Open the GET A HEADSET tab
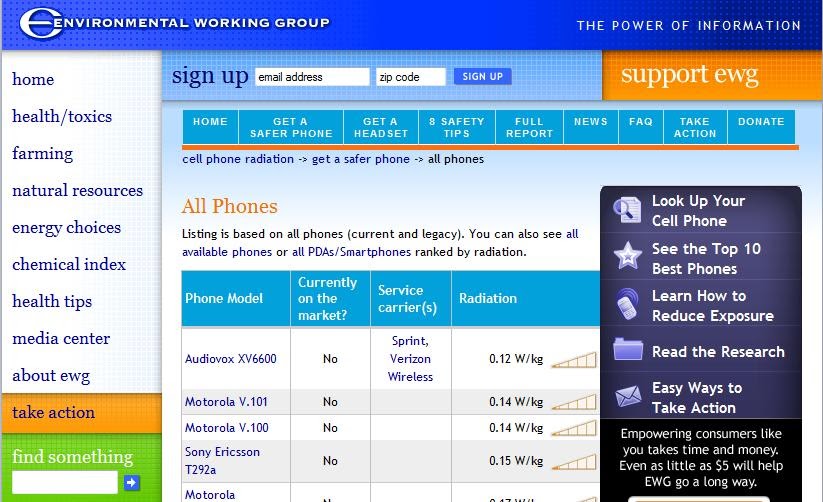Image resolution: width=823 pixels, height=502 pixels. click(381, 127)
